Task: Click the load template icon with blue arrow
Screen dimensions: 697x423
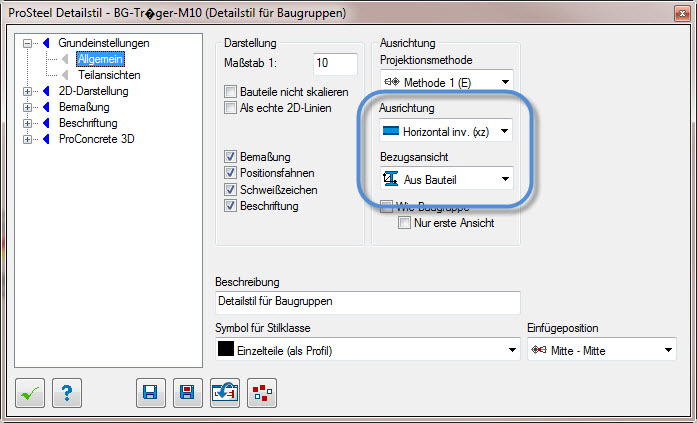Action: point(225,393)
